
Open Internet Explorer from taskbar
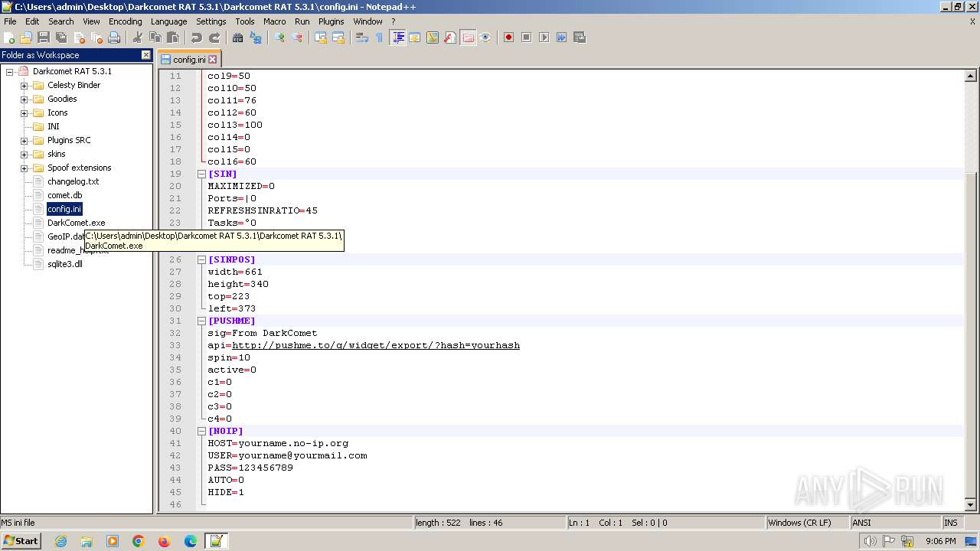(x=60, y=541)
